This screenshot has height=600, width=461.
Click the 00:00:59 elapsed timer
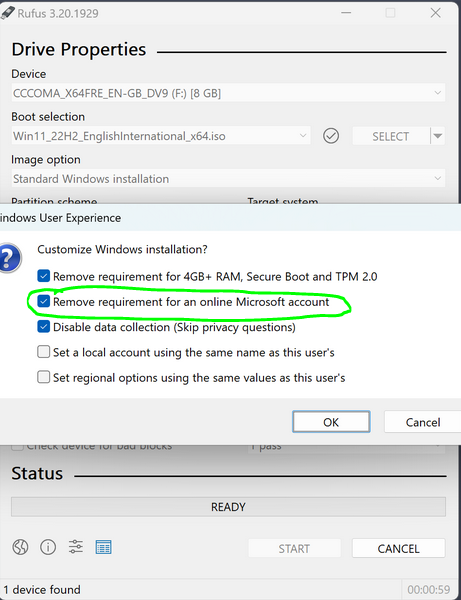coord(428,590)
